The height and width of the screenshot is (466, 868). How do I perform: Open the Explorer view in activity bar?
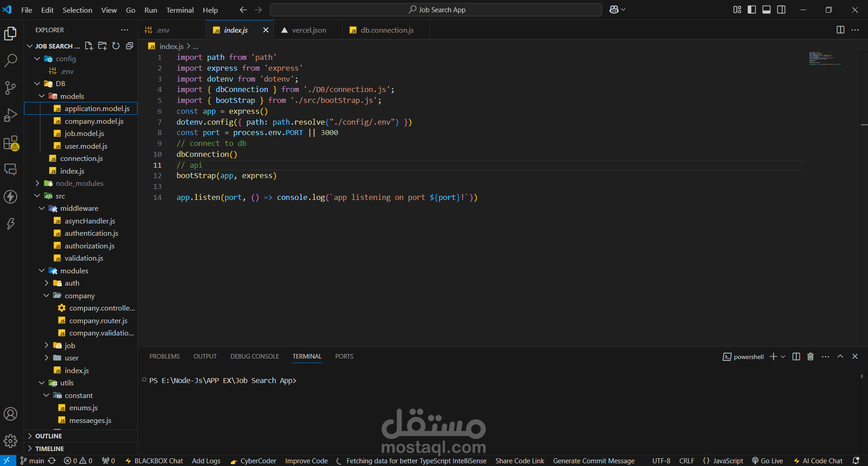tap(10, 34)
